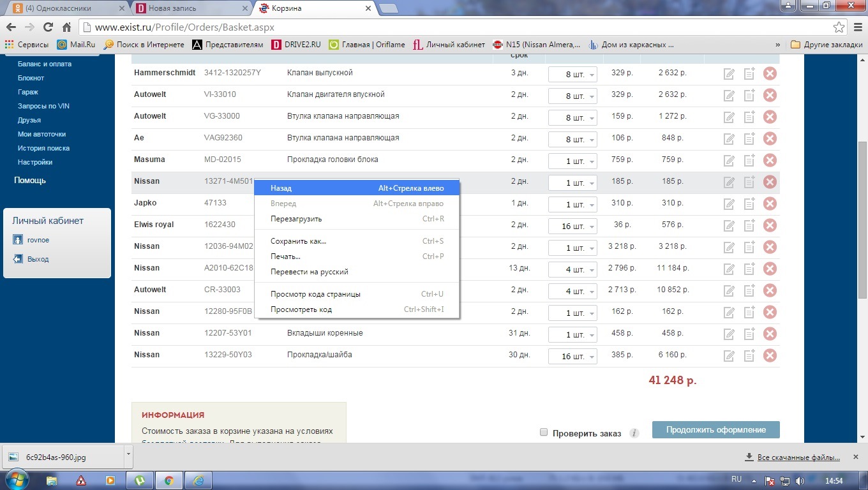The image size is (868, 490).
Task: Open quantity dropdown for Nissan A2010-62C18
Action: [572, 270]
